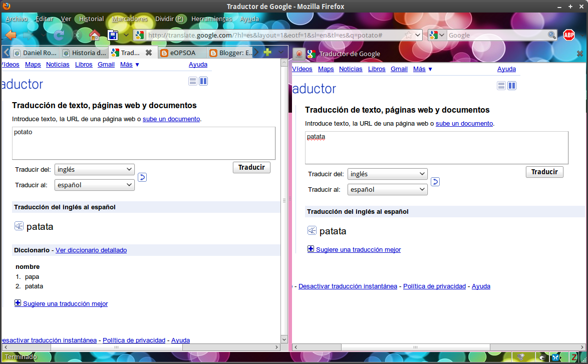Click the red Z status bar icon
Screen dimensions: 588x364
click(x=574, y=357)
